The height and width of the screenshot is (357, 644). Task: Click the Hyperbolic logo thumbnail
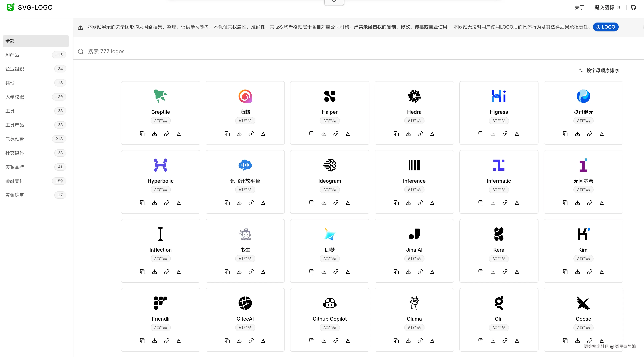click(161, 165)
